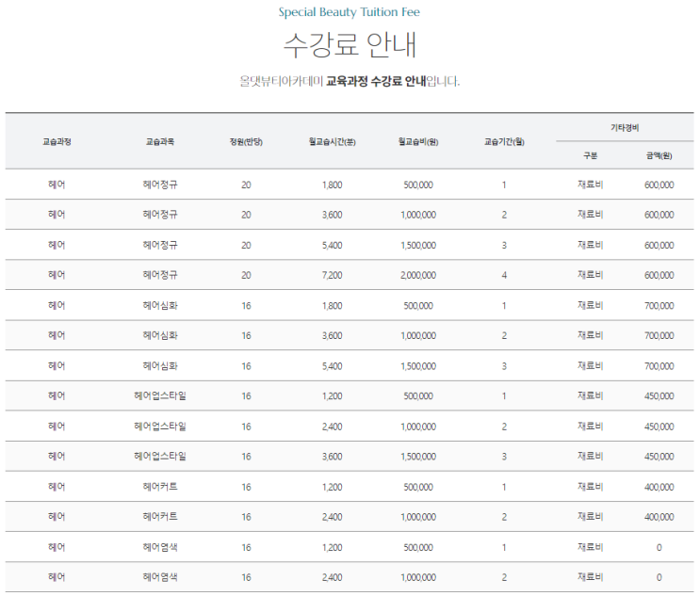Click the bold '교육과정 수강료 안내' subtitle text
This screenshot has height=596, width=700.
coord(376,81)
